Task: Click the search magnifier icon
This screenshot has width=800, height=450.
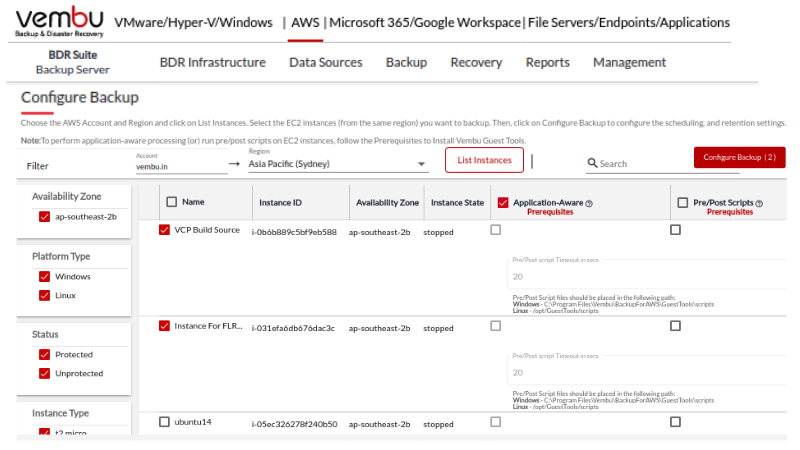Action: [x=592, y=163]
